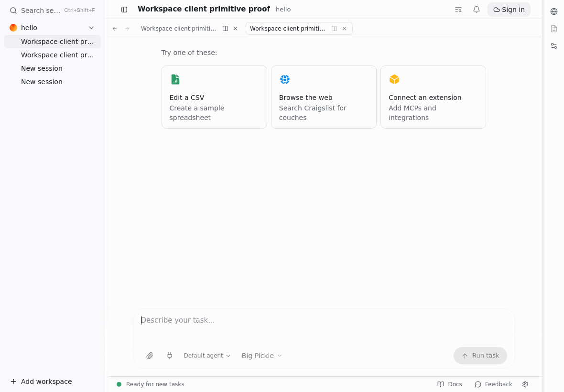Open the second 'New session' entry
This screenshot has width=564, height=392.
tap(53, 82)
